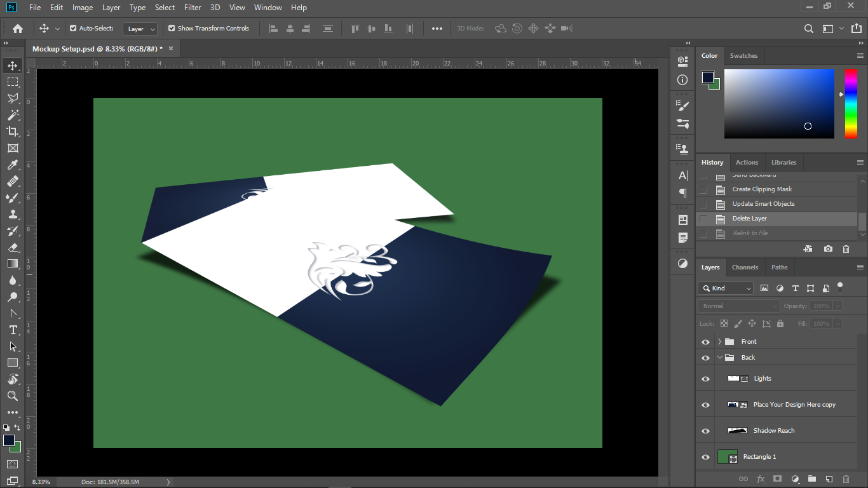This screenshot has width=868, height=488.
Task: Activate the Zoom tool
Action: point(13,396)
